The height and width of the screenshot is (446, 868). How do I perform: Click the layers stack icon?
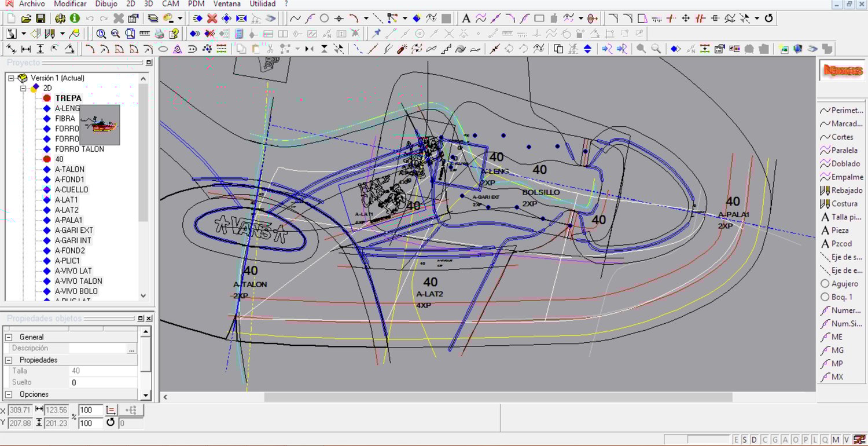153,19
